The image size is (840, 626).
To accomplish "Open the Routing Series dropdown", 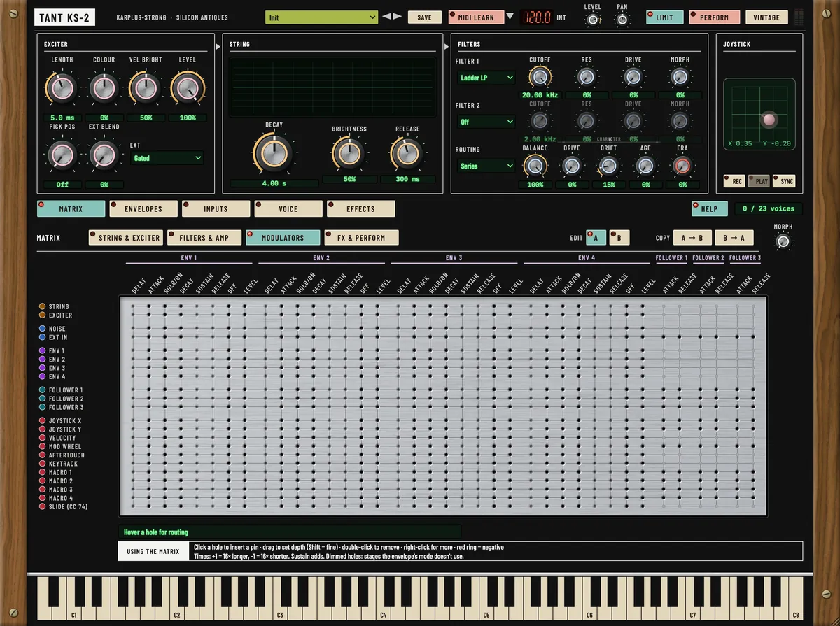I will (486, 166).
